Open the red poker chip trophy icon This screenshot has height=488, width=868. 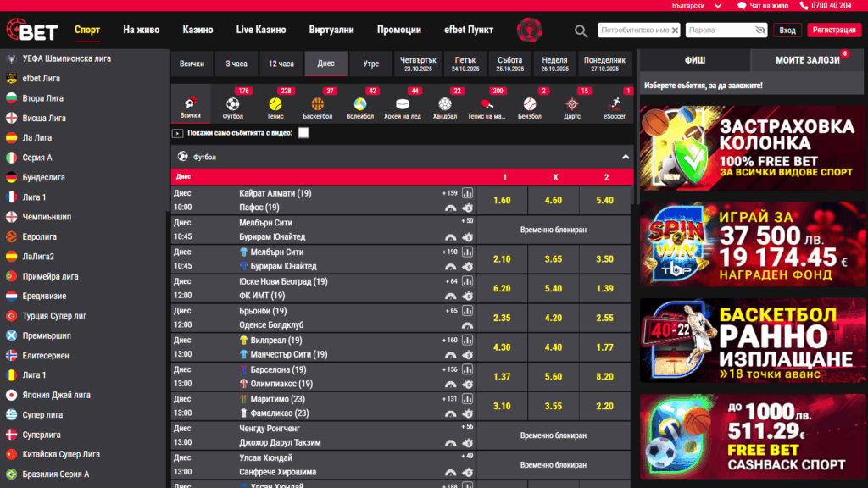click(531, 30)
